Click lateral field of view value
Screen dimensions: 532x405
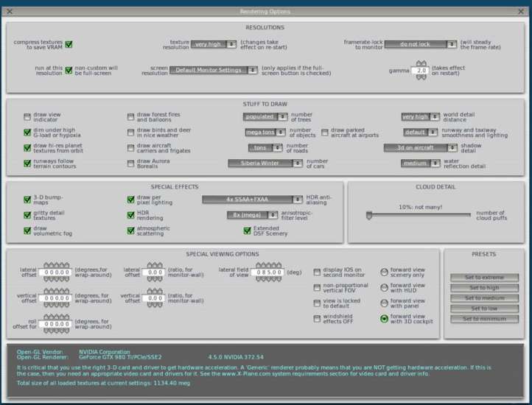pyautogui.click(x=267, y=272)
